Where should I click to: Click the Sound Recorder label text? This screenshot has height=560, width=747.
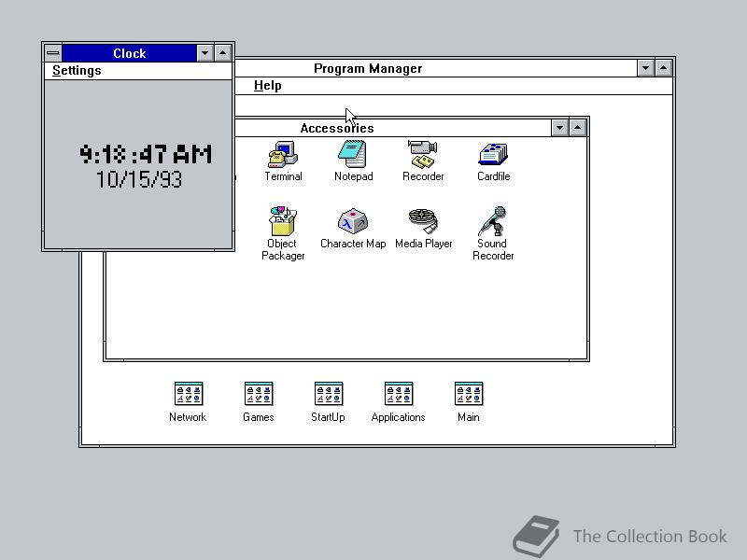493,249
